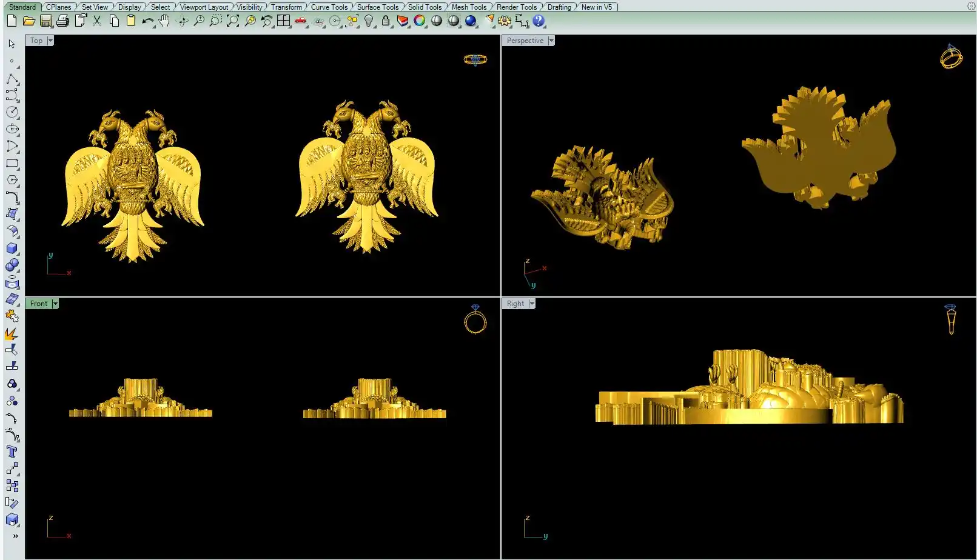Toggle the light bulb hide/show icon
Image resolution: width=977 pixels, height=560 pixels.
369,21
